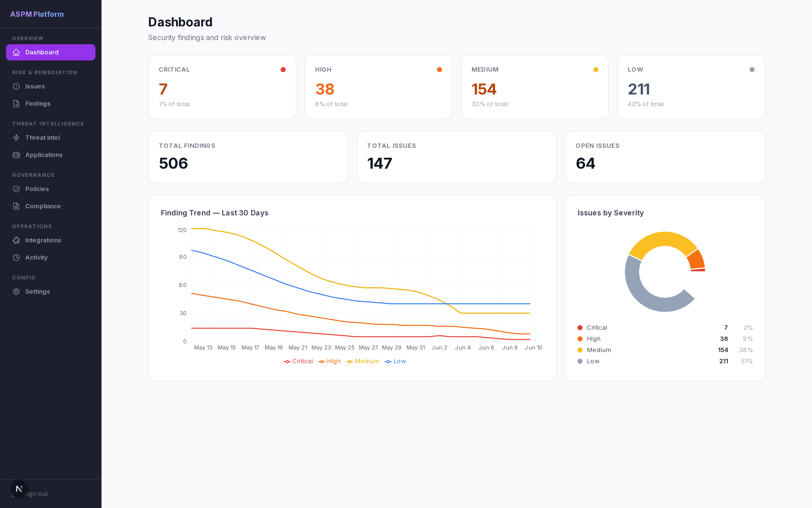The height and width of the screenshot is (508, 812).
Task: Click the High row in severity list
Action: (665, 339)
